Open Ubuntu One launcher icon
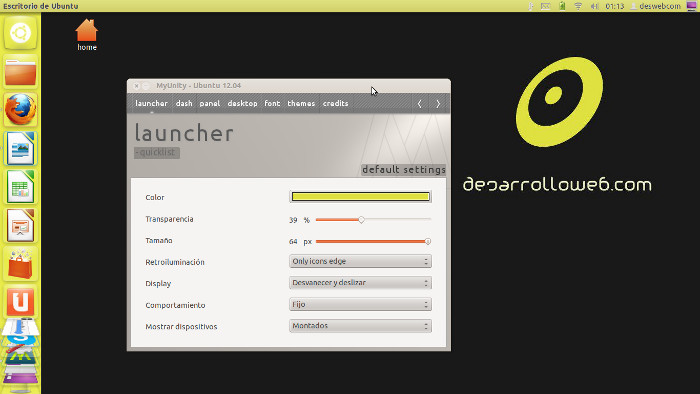 21,302
